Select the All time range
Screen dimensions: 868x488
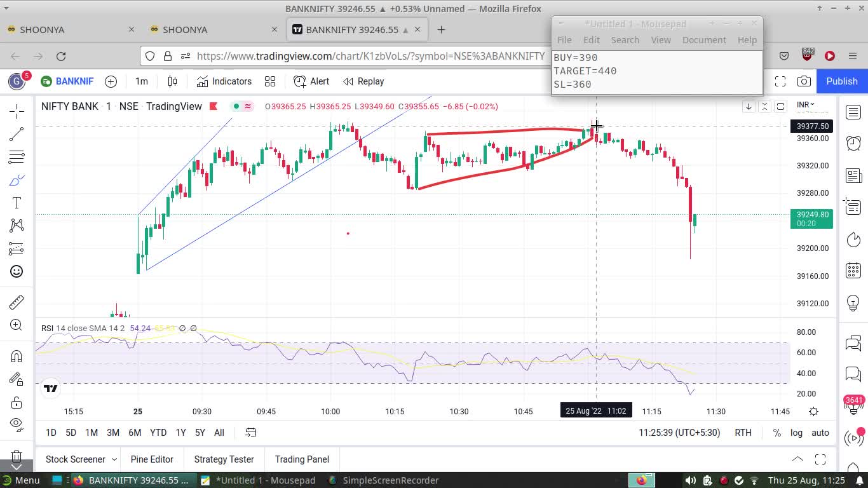click(219, 433)
